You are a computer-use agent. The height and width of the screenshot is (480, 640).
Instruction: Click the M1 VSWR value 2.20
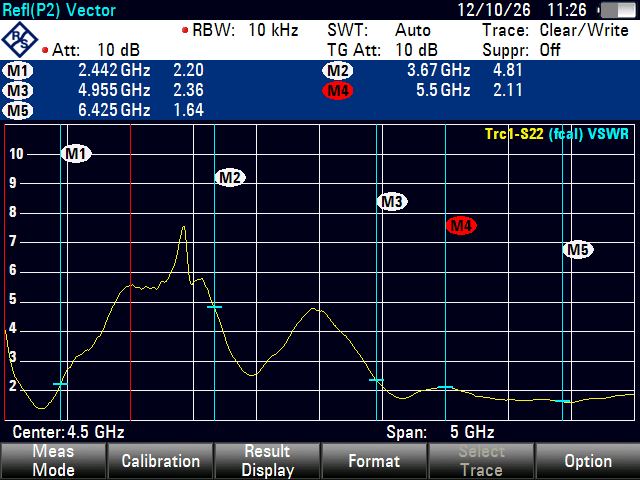point(188,70)
